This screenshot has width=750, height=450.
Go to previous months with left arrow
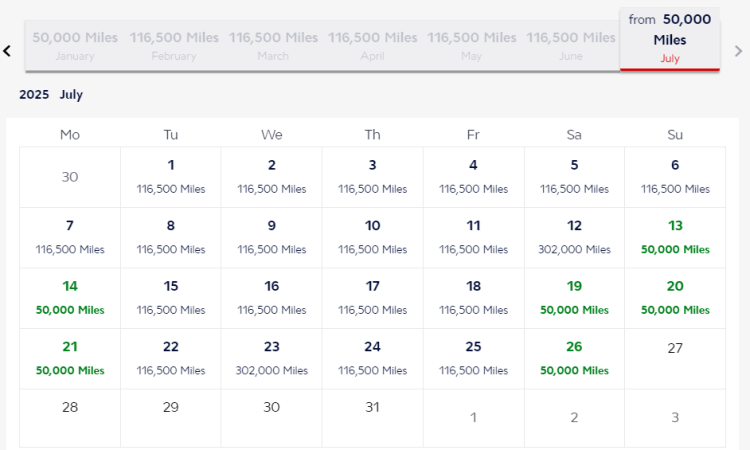[x=7, y=51]
